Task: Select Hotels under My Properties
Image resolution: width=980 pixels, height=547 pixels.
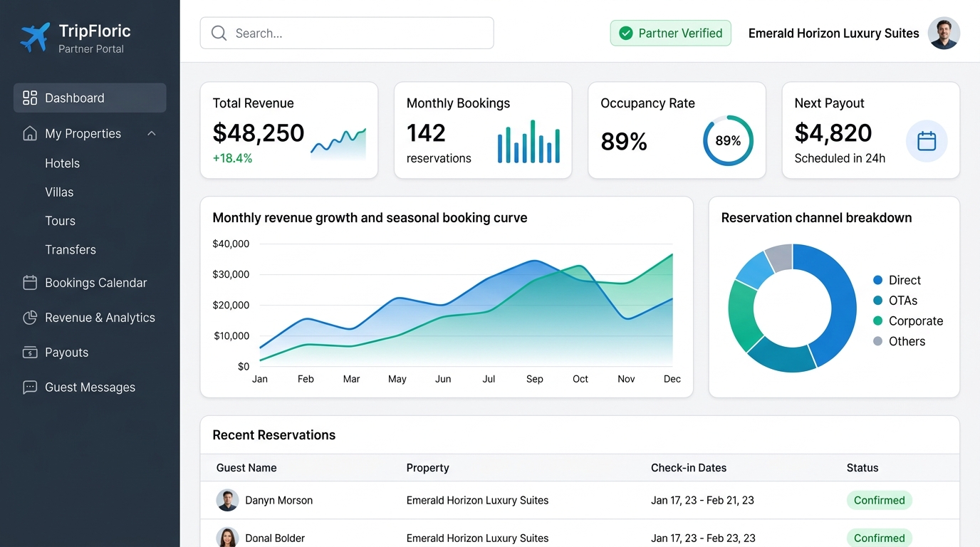Action: [x=63, y=163]
